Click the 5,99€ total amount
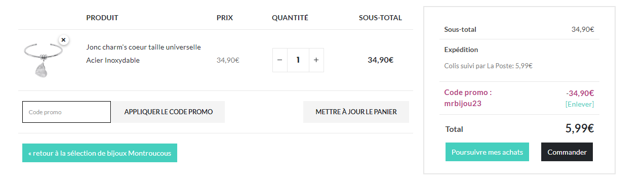This screenshot has width=644, height=188. 580,128
